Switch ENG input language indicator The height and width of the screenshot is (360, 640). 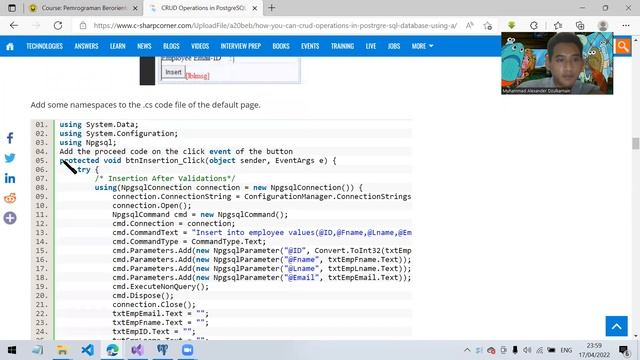click(566, 350)
